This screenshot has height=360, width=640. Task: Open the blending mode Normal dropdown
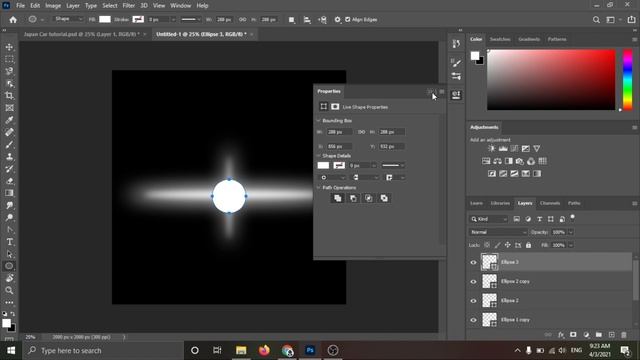498,232
